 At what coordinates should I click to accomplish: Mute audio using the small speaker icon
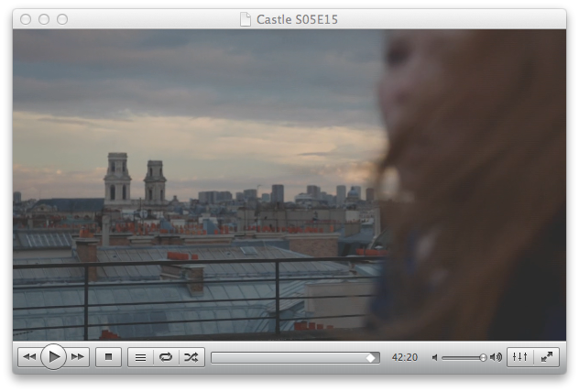click(435, 357)
